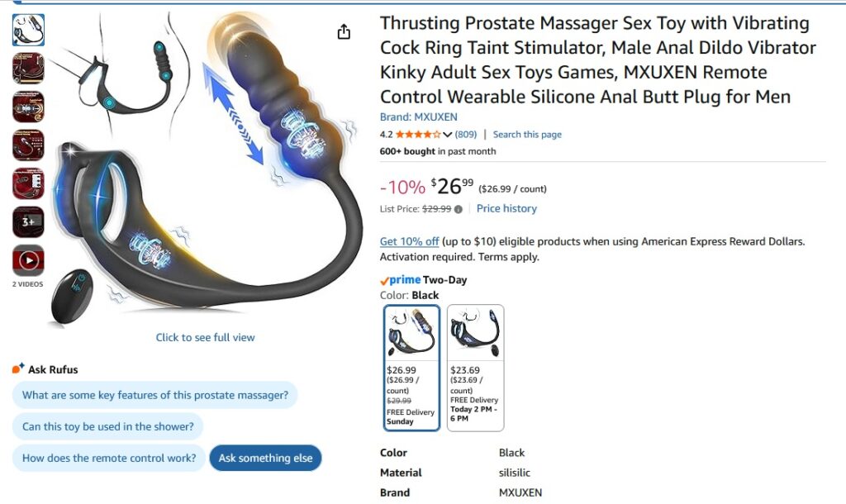846x504 pixels.
Task: Click the Search this page link
Action: (527, 135)
